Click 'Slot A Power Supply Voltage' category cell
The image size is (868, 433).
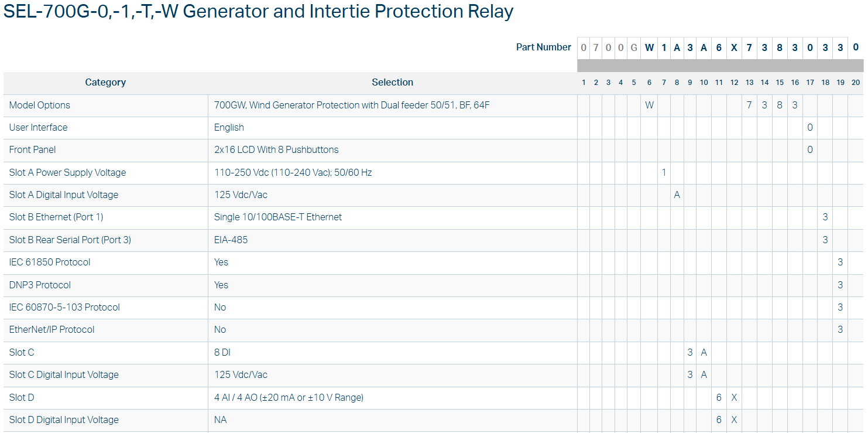tap(105, 173)
